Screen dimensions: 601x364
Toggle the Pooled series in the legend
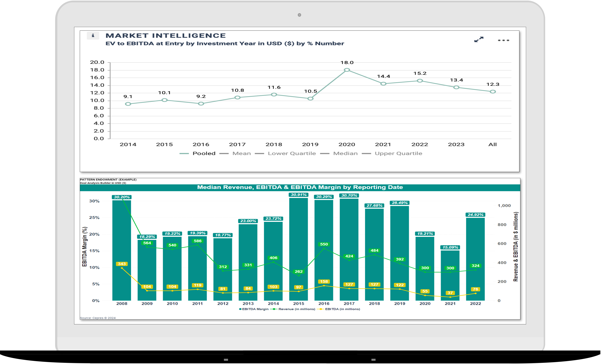[198, 153]
